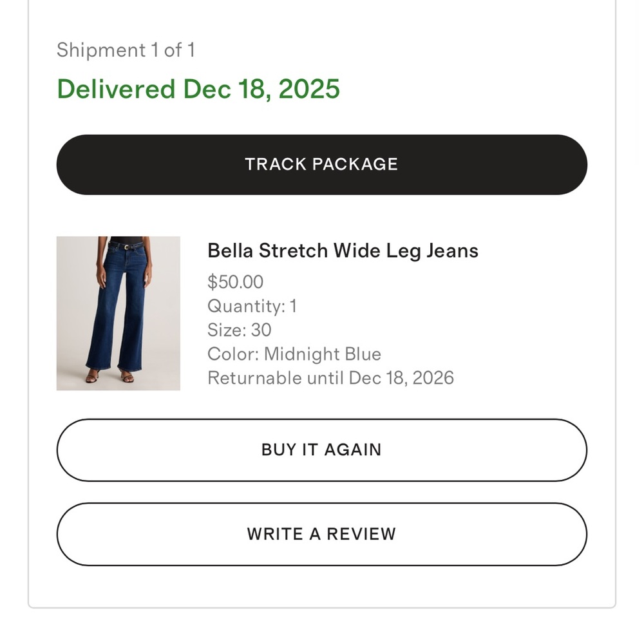Image resolution: width=644 pixels, height=644 pixels.
Task: Click the Size: 30 detail
Action: coord(240,330)
